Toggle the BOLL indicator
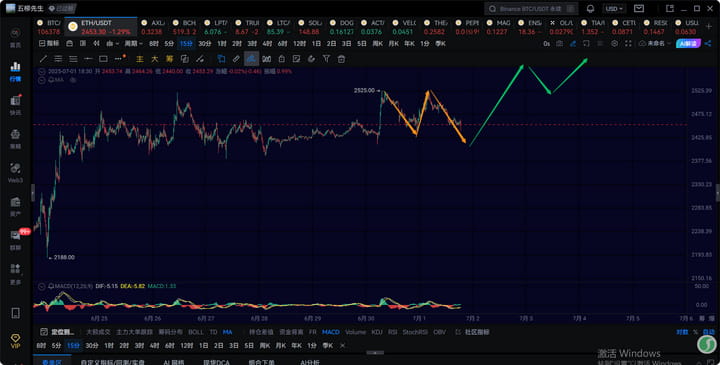This screenshot has height=365, width=720. 196,332
